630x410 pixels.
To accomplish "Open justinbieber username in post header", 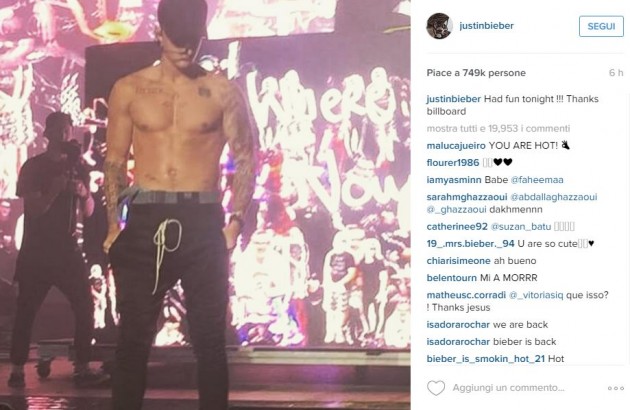I will coord(487,26).
